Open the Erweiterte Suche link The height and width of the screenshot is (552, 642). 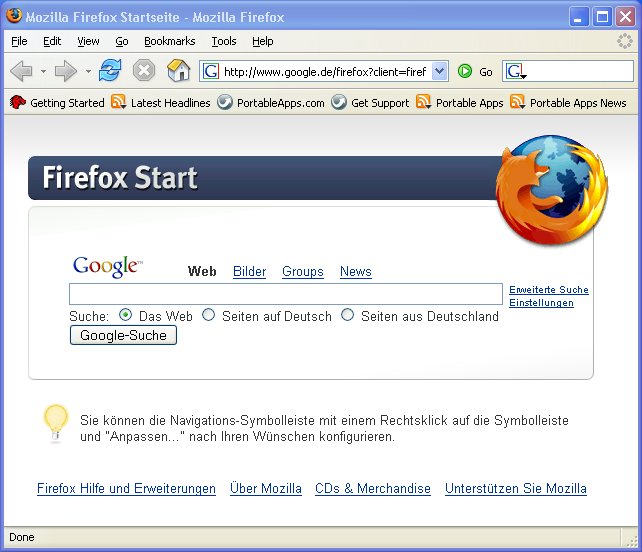tap(549, 290)
